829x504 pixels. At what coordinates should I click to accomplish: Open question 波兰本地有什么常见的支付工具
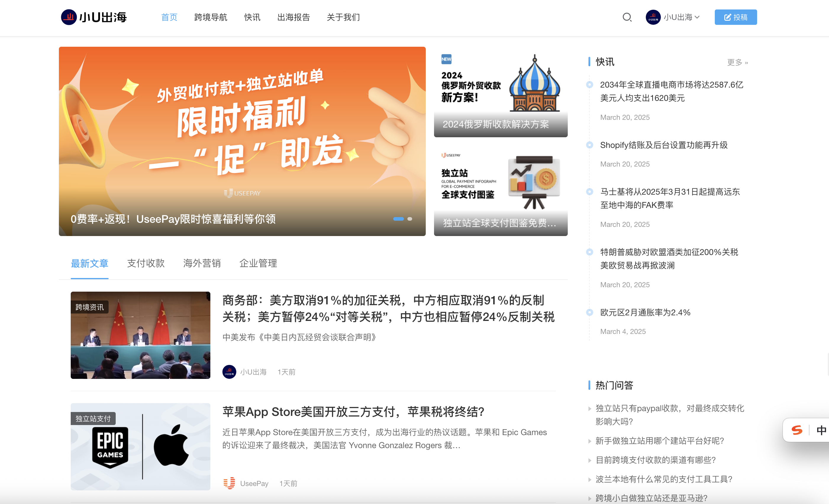664,479
